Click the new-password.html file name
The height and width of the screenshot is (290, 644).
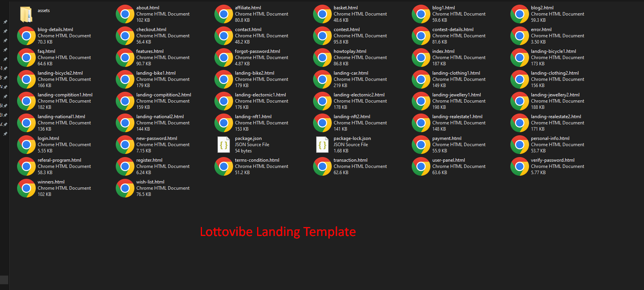click(157, 138)
